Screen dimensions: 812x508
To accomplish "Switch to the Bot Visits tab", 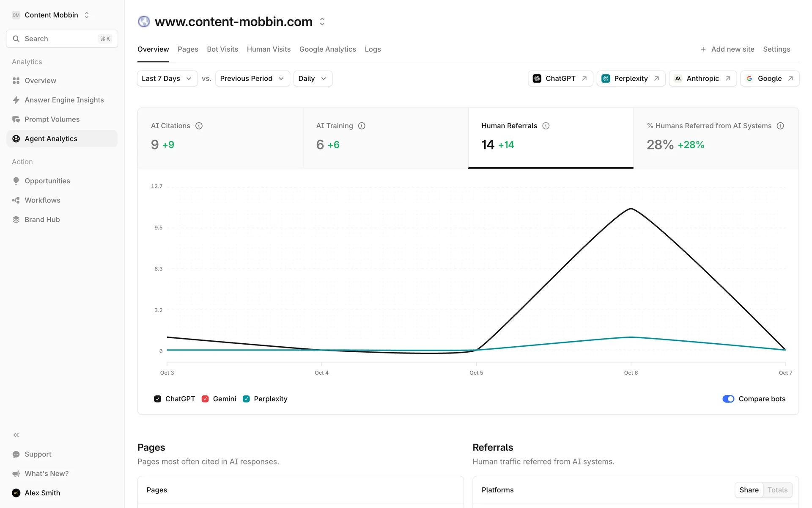I will coord(222,49).
